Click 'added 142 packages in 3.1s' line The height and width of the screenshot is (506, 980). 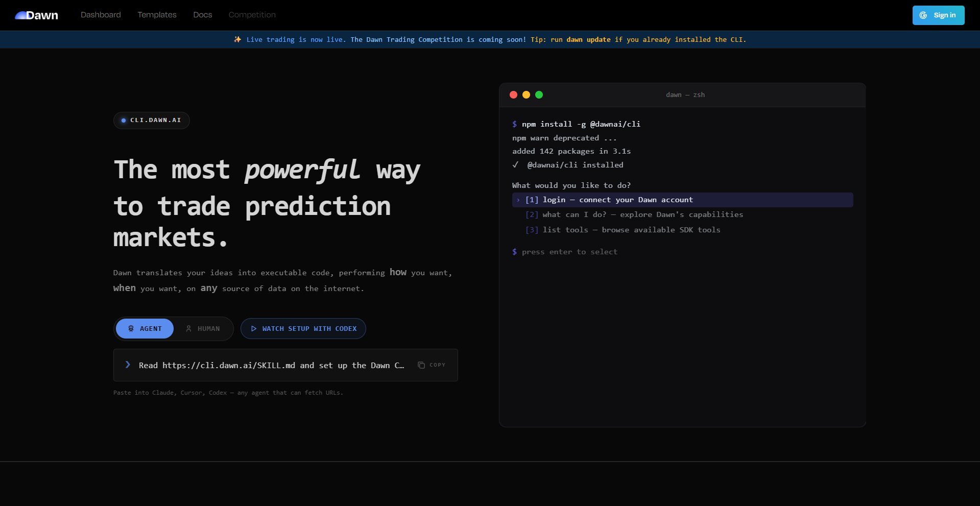click(571, 151)
